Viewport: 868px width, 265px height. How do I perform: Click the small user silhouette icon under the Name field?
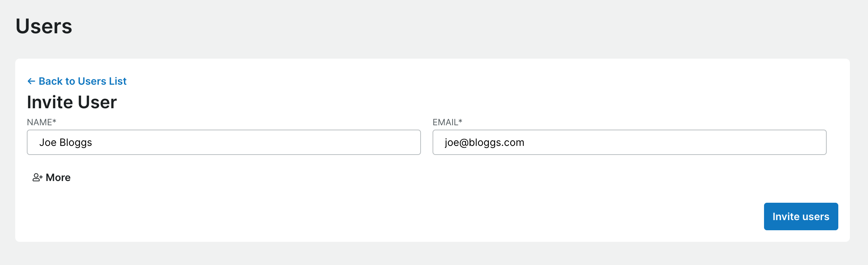[37, 177]
